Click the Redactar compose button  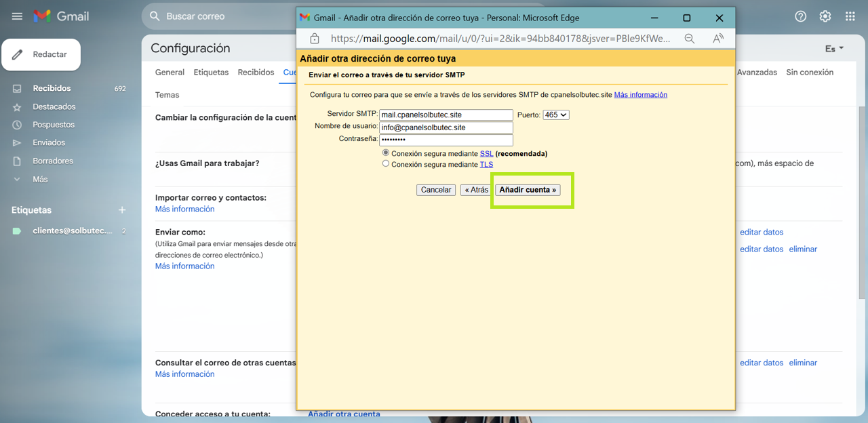coord(41,54)
